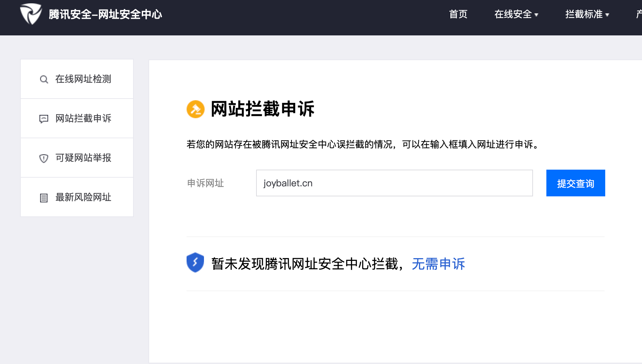Click the blue shield result icon
Viewport: 642px width, 364px height.
(195, 263)
